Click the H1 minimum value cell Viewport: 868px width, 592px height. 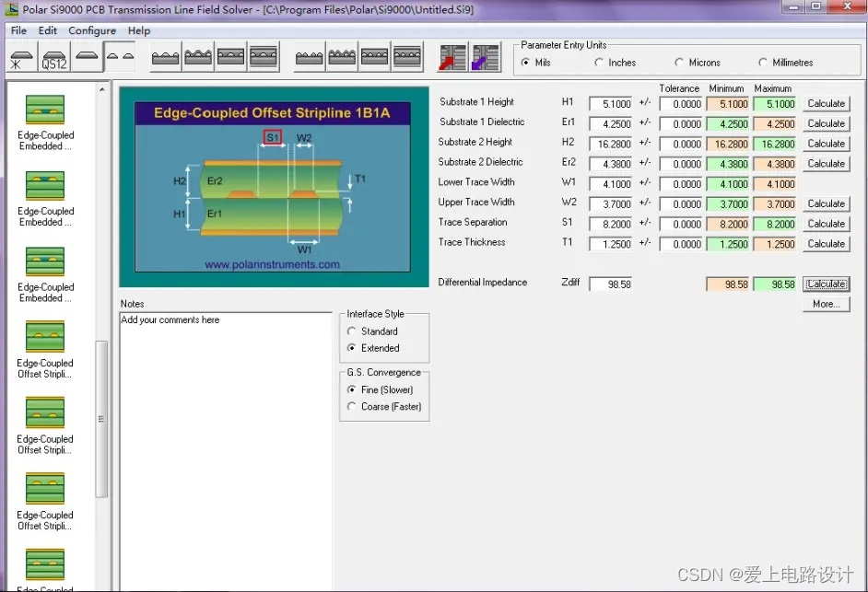pos(727,103)
